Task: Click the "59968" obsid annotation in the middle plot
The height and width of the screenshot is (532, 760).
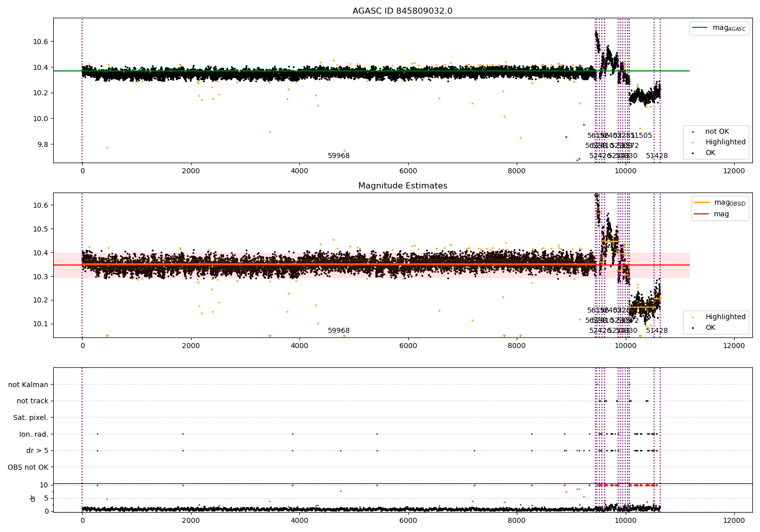Action: pos(338,330)
